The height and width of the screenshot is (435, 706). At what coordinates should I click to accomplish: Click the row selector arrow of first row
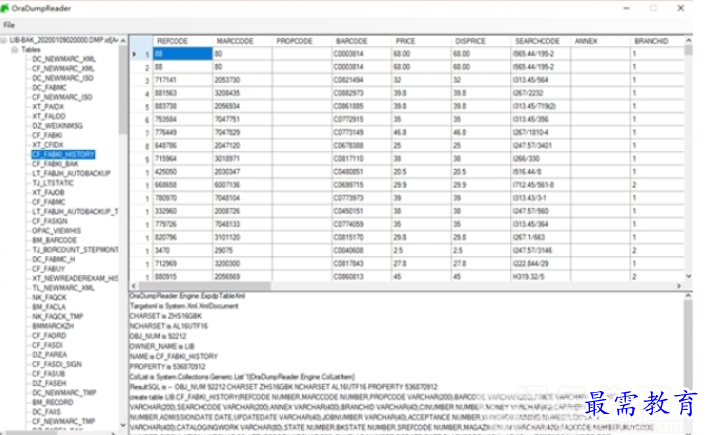coord(135,54)
